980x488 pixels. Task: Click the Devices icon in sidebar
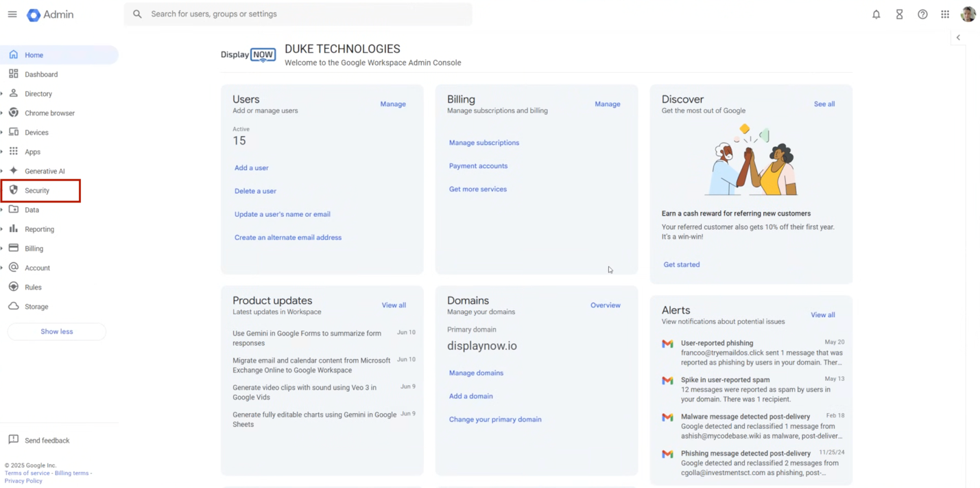point(13,132)
